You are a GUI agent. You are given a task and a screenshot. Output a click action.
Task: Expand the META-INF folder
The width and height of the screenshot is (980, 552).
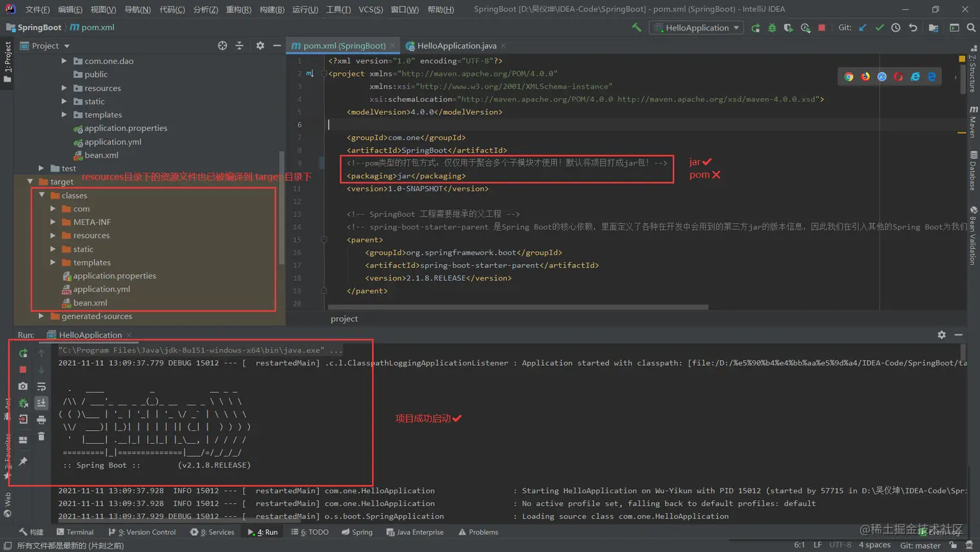(52, 222)
